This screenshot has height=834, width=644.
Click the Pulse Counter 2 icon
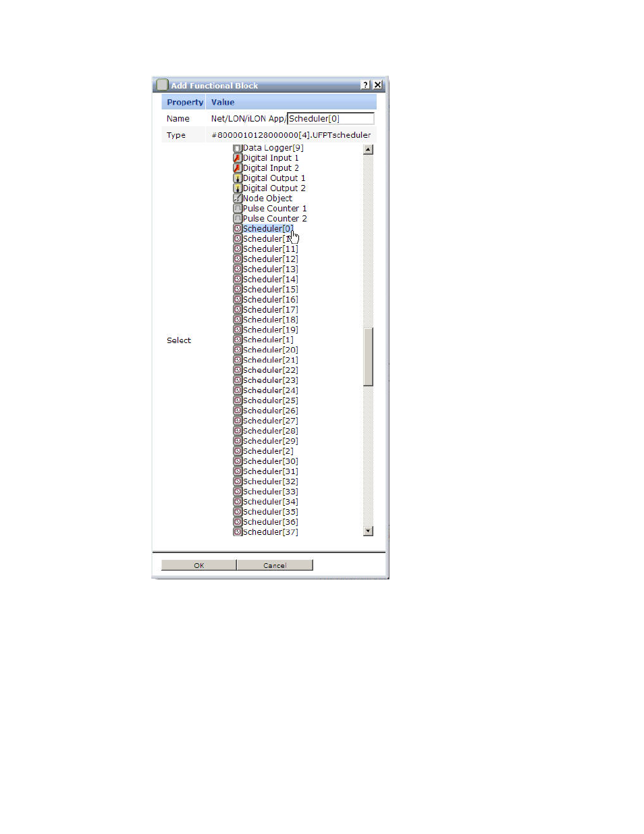[238, 219]
